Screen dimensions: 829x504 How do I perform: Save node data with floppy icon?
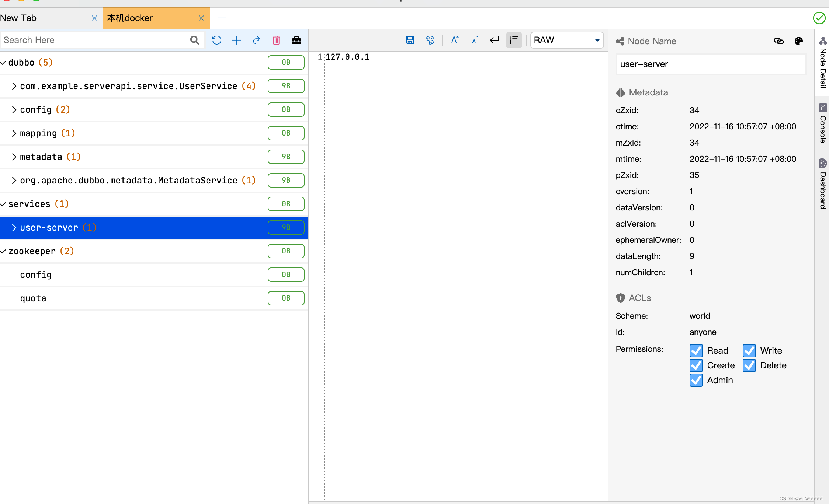click(410, 40)
